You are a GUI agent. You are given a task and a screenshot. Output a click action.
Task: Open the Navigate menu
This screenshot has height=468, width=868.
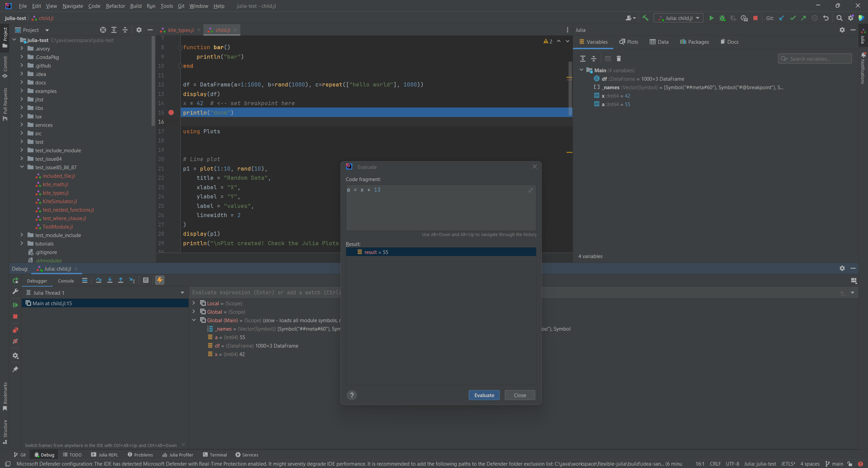click(x=73, y=6)
